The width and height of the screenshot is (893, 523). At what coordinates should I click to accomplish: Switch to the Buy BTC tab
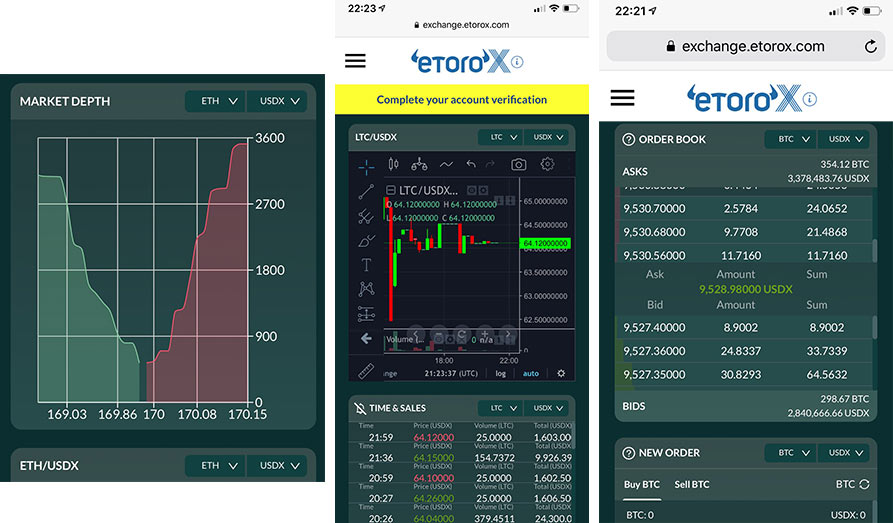coord(641,484)
